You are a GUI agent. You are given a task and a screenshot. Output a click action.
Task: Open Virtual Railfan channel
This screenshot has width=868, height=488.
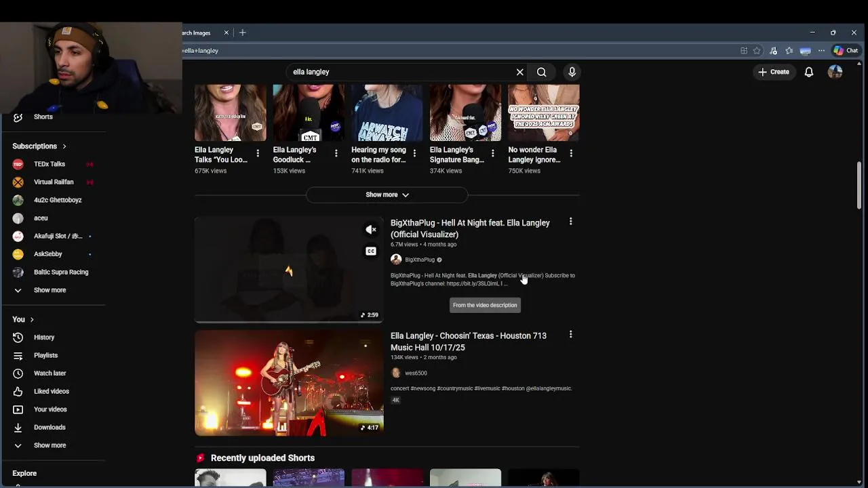[52, 182]
